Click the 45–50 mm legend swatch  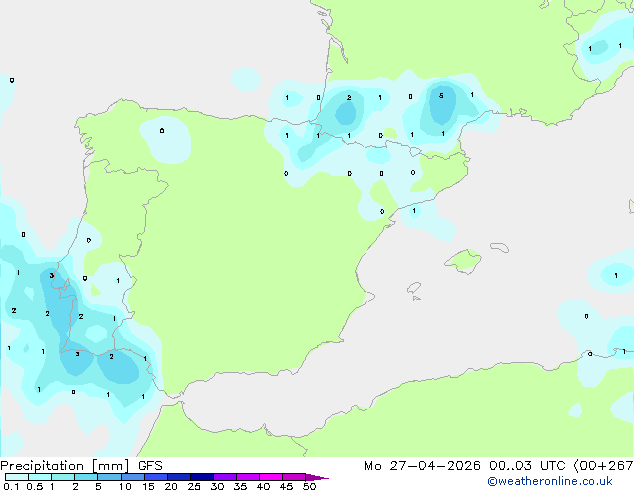coord(294,477)
